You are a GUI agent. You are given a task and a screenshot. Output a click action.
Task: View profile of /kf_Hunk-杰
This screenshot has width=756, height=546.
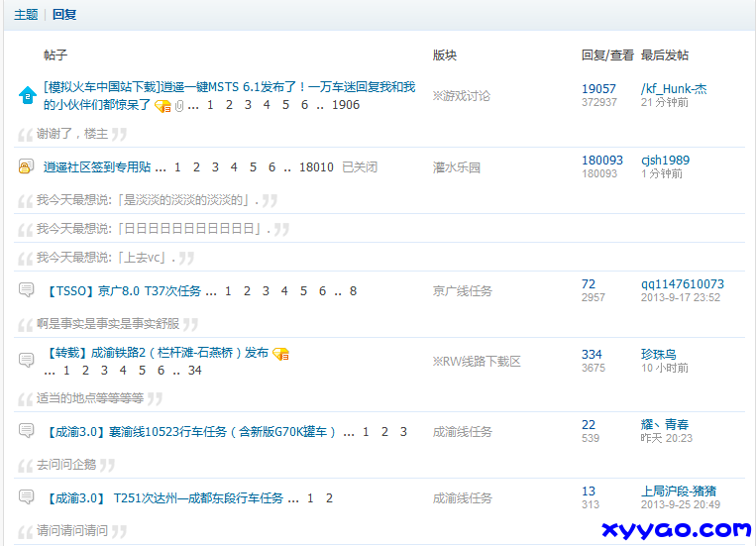674,89
